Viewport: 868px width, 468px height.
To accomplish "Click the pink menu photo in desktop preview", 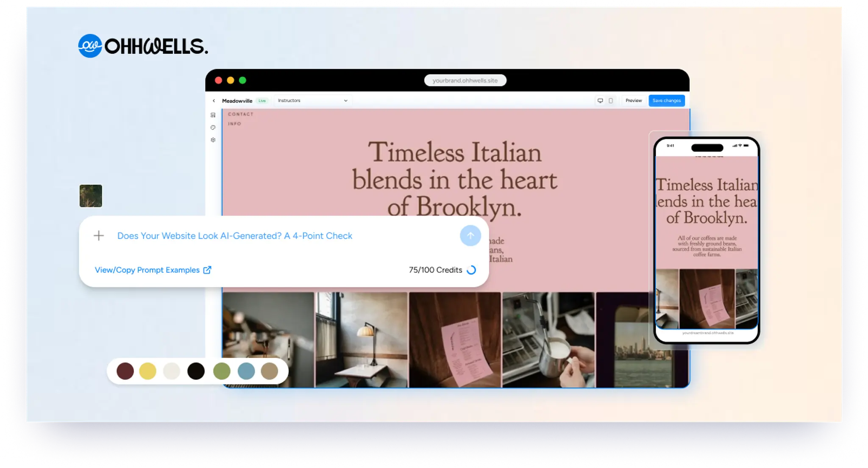I will point(455,340).
